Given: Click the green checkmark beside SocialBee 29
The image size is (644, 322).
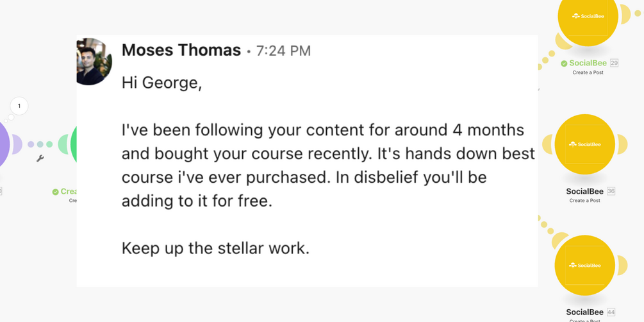Looking at the screenshot, I should (x=564, y=64).
